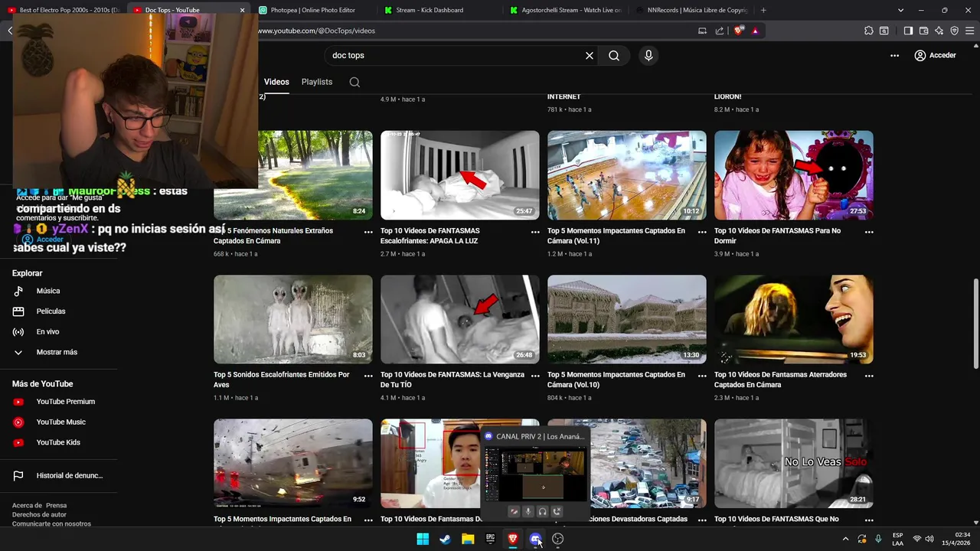Open options menu for Fenómenos Naturales video
Screen dimensions: 980x551
[x=368, y=232]
